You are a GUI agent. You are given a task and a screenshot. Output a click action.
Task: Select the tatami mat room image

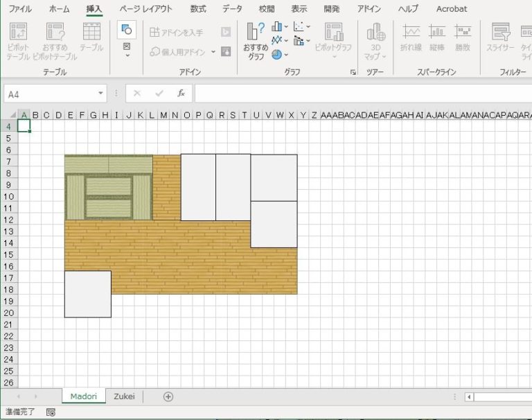click(109, 187)
